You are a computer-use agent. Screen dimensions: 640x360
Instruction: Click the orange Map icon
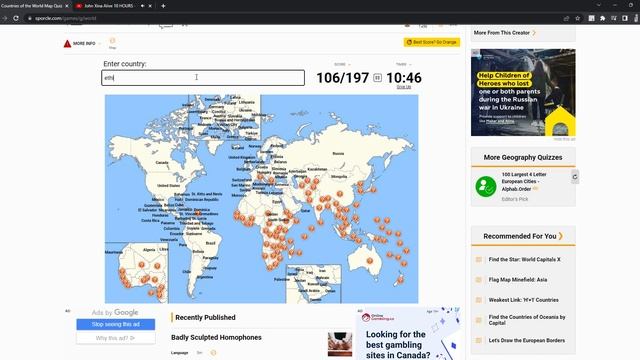coord(112,42)
